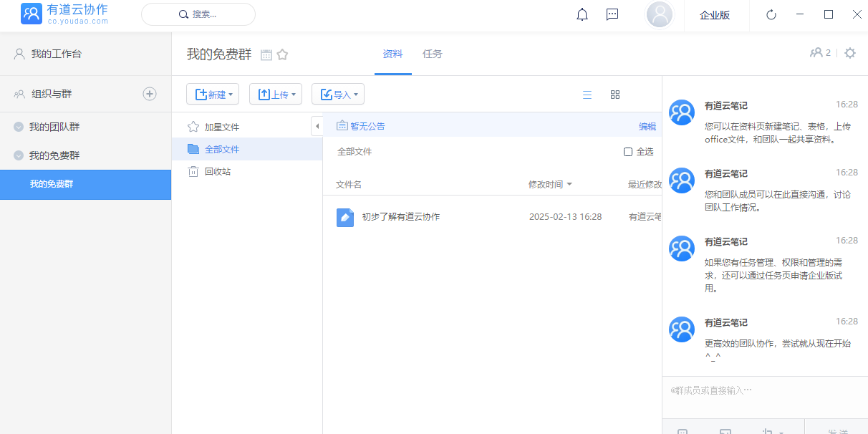Click the message starting 更高效的团队协作

[x=778, y=350]
